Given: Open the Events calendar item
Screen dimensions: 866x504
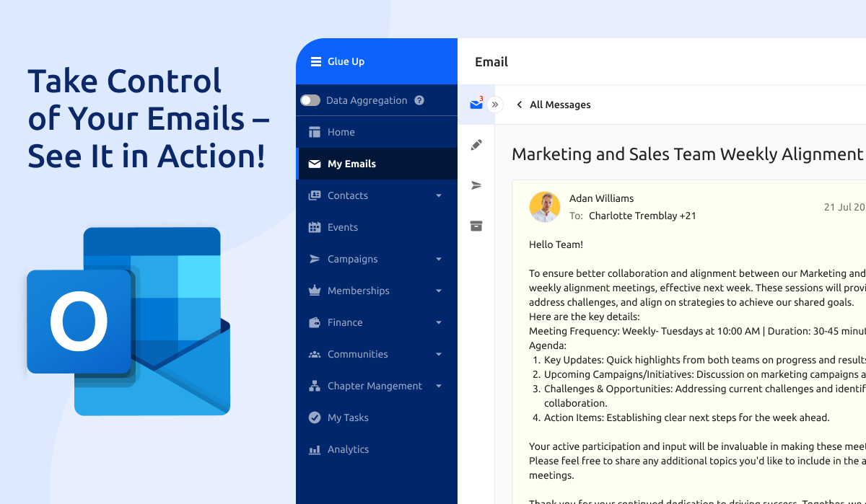Looking at the screenshot, I should (342, 227).
